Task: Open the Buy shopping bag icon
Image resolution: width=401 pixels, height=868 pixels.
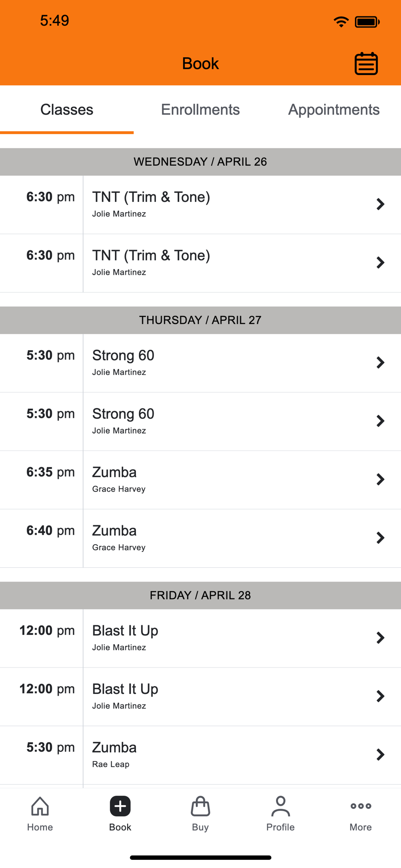Action: point(200,806)
